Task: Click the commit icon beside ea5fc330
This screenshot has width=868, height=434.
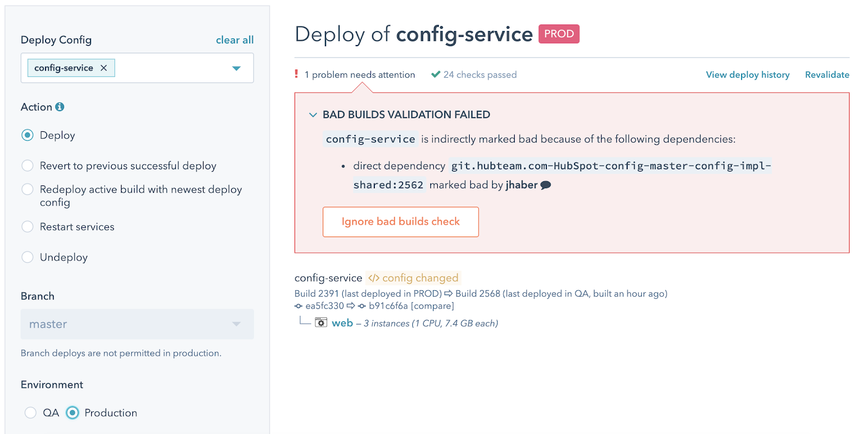Action: tap(298, 307)
